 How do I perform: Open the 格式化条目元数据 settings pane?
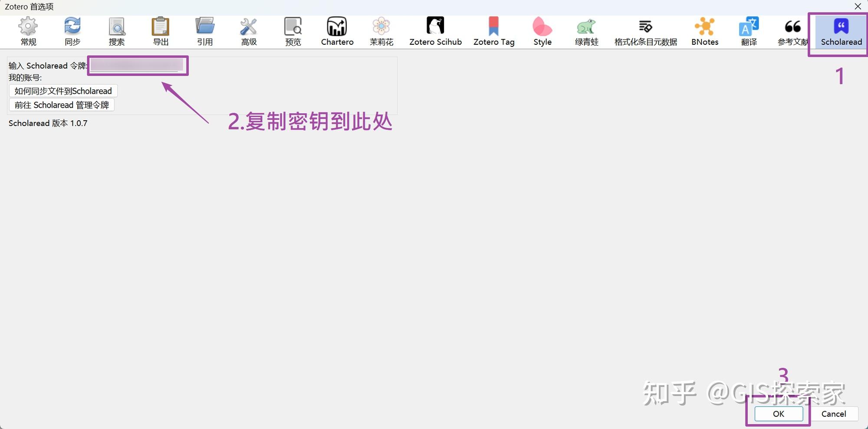[x=645, y=30]
